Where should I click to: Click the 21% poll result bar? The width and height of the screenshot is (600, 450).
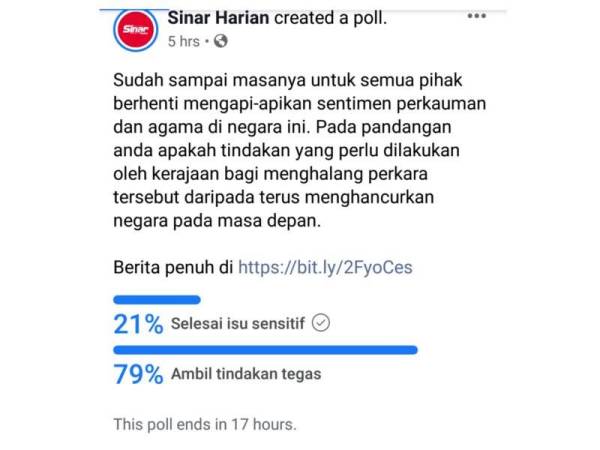(x=157, y=299)
